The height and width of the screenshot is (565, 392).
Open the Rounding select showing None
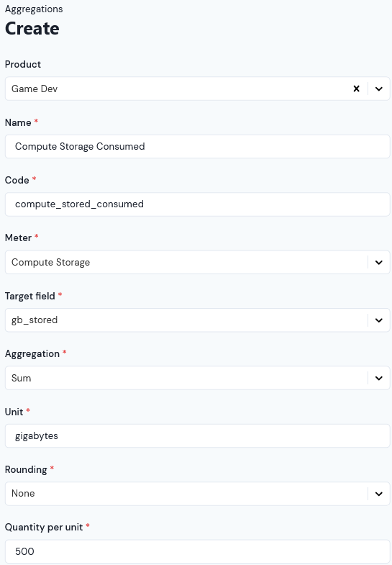197,494
